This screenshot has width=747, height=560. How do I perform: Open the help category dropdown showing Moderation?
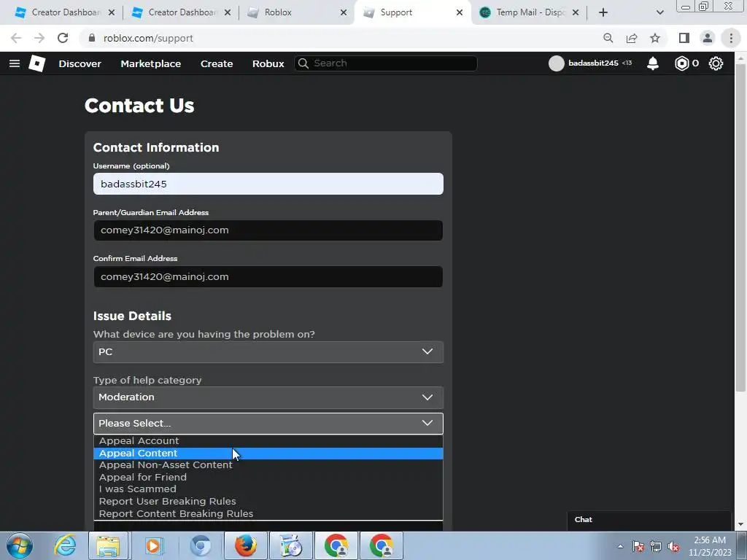click(x=268, y=397)
